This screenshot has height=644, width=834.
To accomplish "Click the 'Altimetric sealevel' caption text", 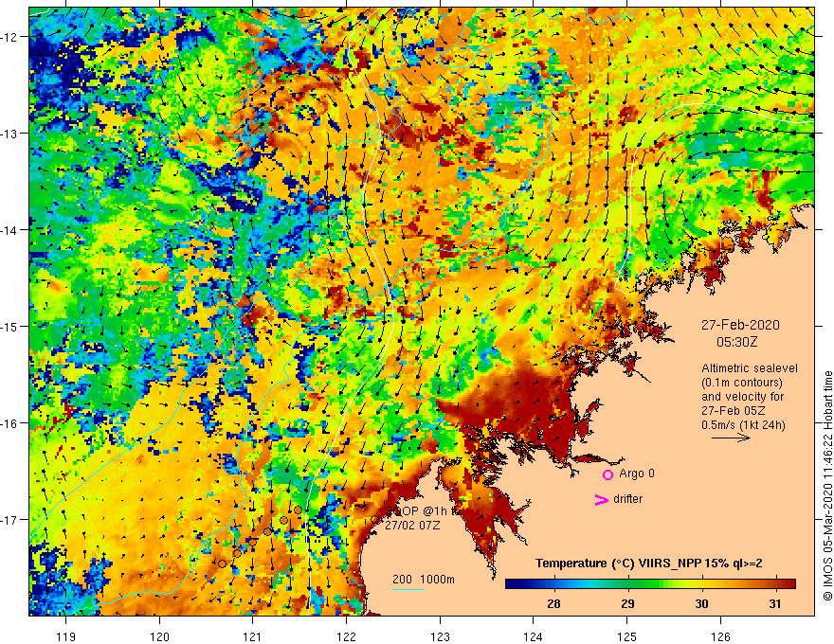I will (749, 368).
